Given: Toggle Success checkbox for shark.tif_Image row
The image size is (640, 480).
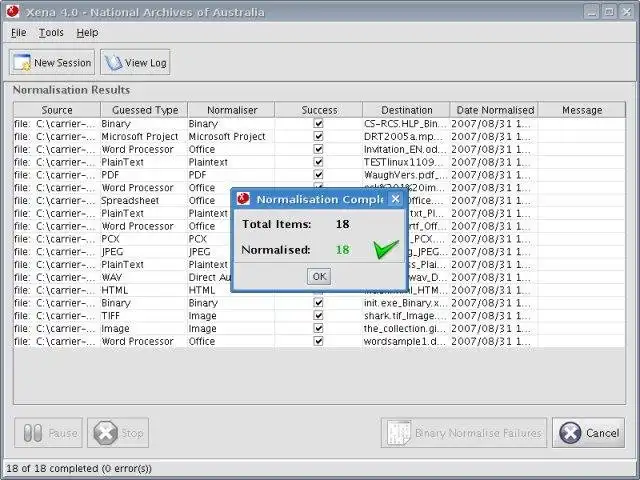Looking at the screenshot, I should pyautogui.click(x=318, y=316).
